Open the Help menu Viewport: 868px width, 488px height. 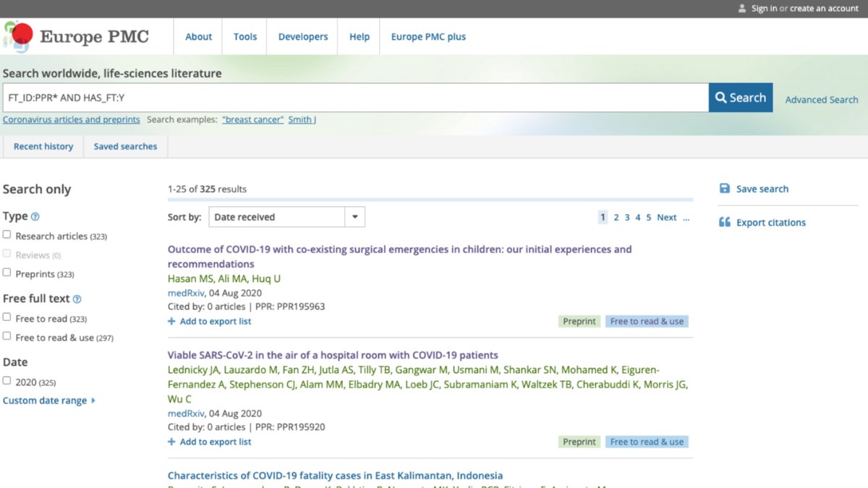[x=359, y=37]
